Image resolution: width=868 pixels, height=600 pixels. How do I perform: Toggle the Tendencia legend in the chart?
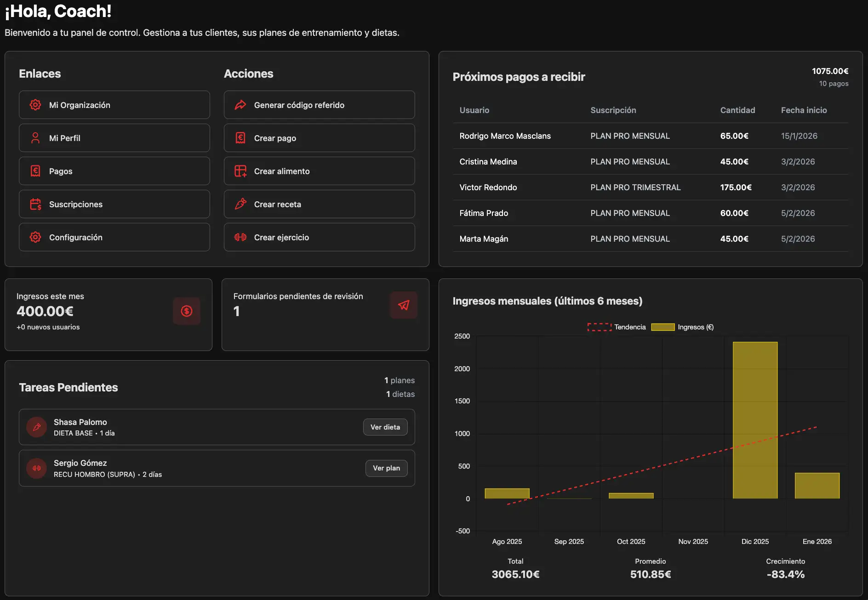[619, 327]
